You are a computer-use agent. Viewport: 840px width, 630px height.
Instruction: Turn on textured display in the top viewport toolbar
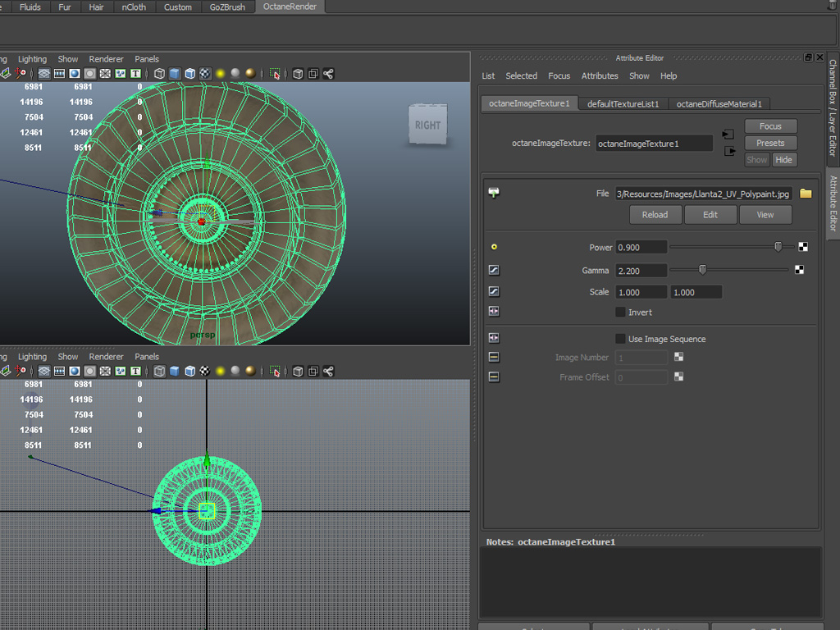(x=205, y=74)
